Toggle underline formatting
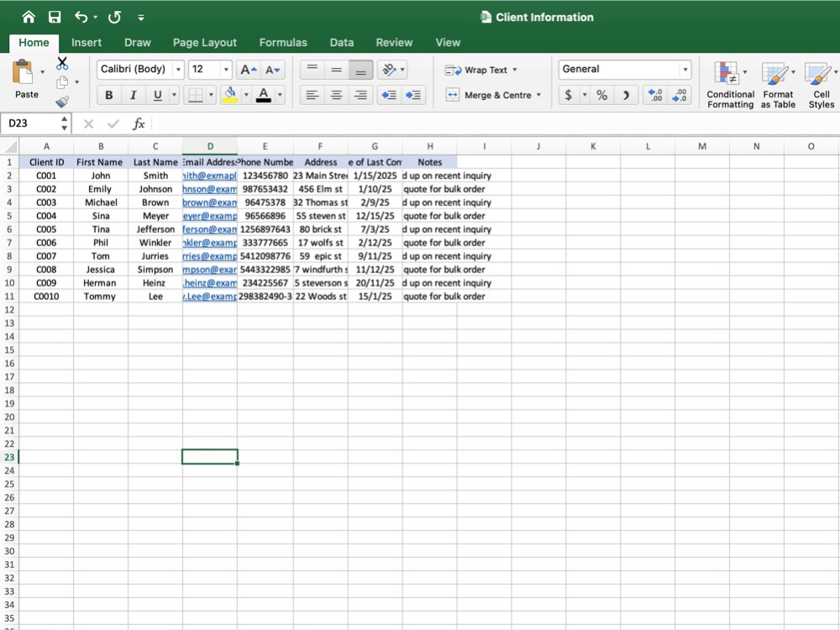The width and height of the screenshot is (840, 630). point(157,96)
